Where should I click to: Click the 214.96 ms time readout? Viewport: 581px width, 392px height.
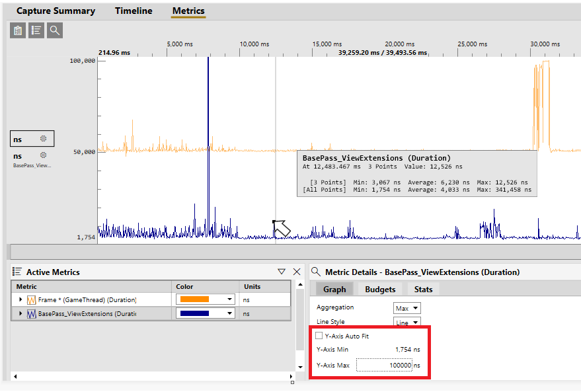(x=114, y=53)
